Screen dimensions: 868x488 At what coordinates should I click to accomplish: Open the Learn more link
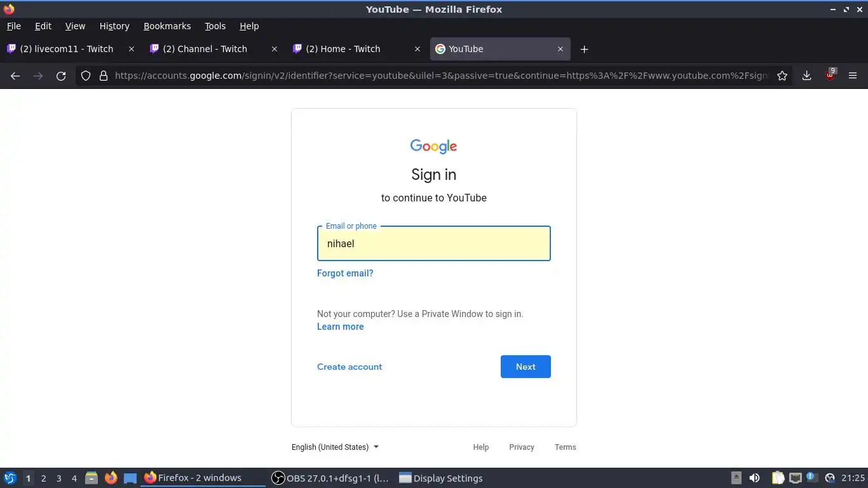341,327
